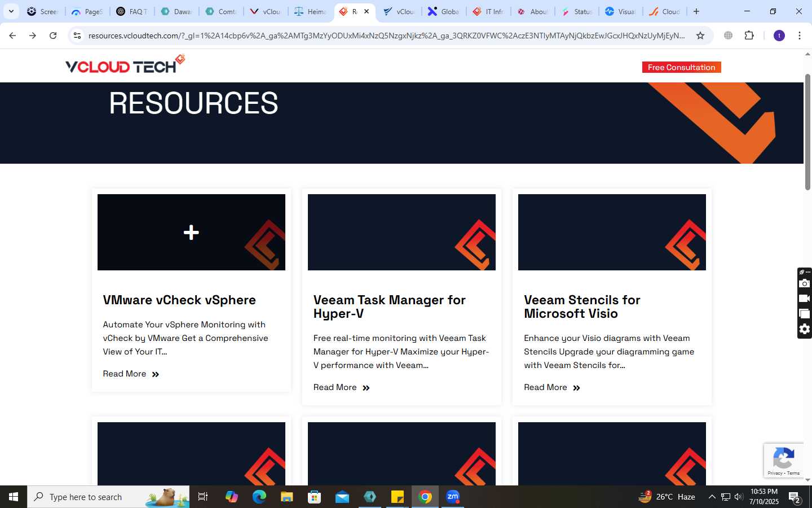812x508 pixels.
Task: Close the active Resources tab
Action: pos(367,11)
